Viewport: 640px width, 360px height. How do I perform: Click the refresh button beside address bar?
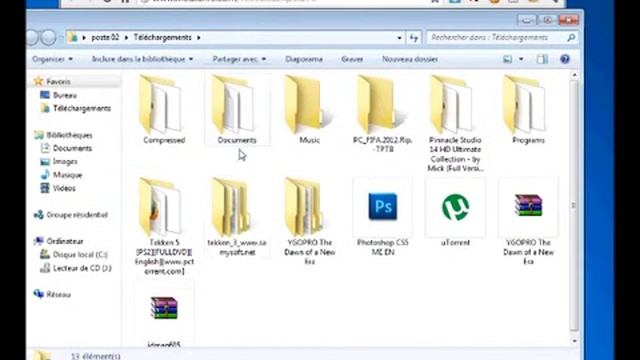click(x=414, y=38)
